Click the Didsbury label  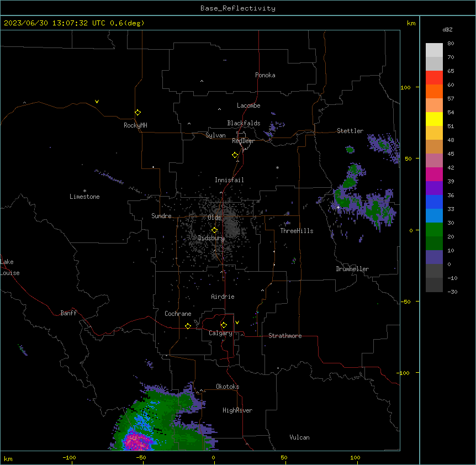pos(211,238)
